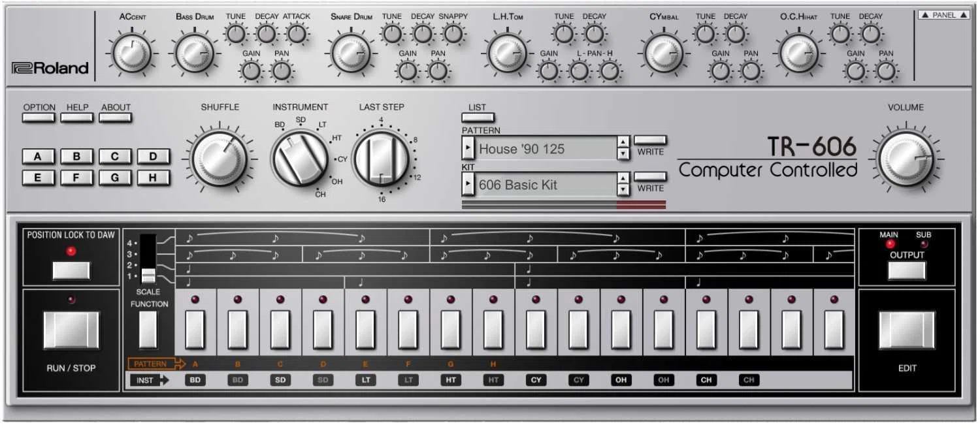
Task: Select pattern bank E
Action: coord(39,178)
